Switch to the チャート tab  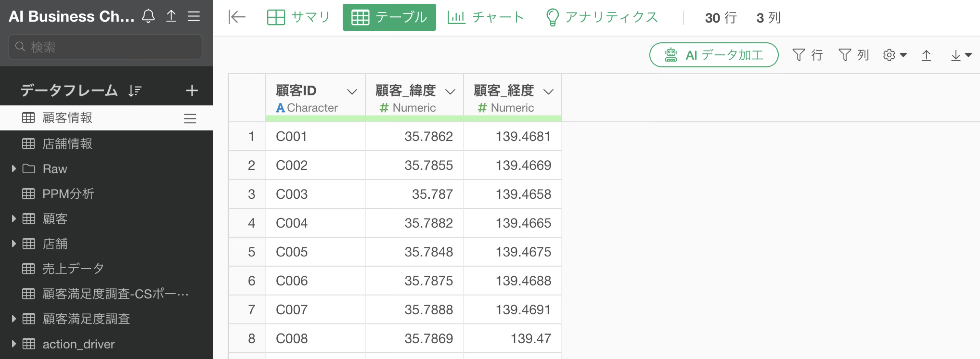point(486,17)
